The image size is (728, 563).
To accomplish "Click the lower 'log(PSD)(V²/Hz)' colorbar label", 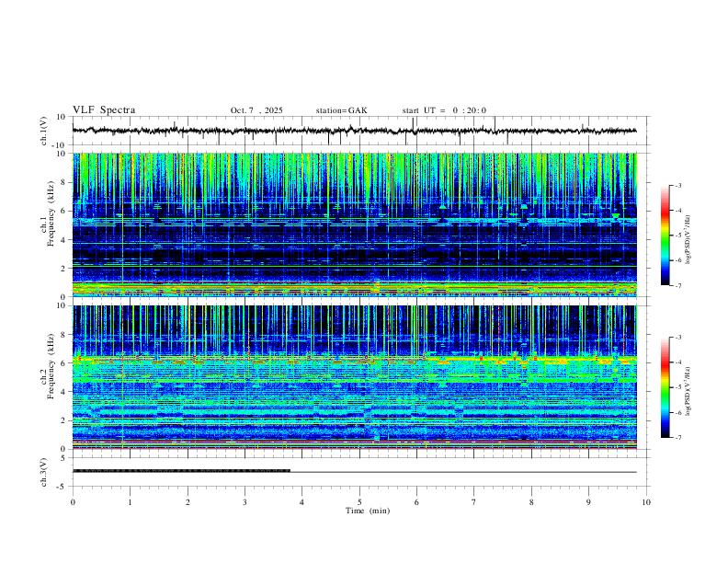I will [x=688, y=391].
